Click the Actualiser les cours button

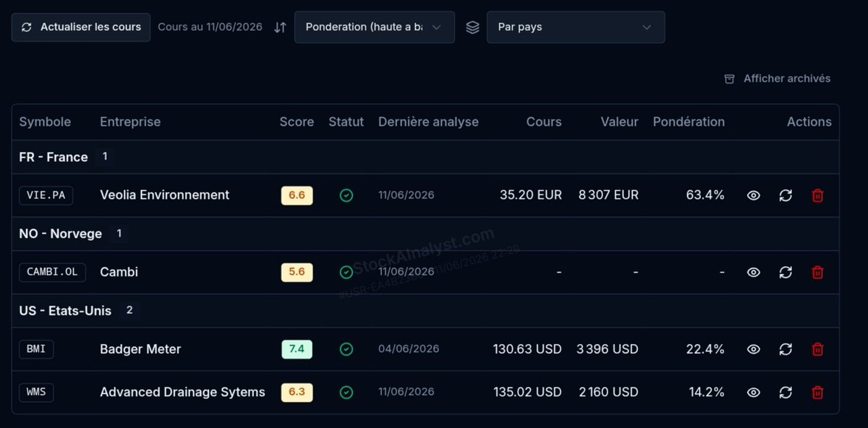(81, 27)
